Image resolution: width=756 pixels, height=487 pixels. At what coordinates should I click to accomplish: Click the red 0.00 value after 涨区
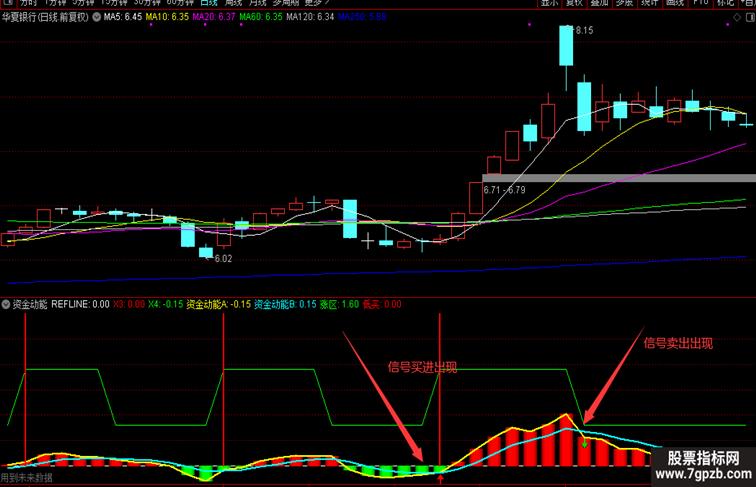pos(392,305)
